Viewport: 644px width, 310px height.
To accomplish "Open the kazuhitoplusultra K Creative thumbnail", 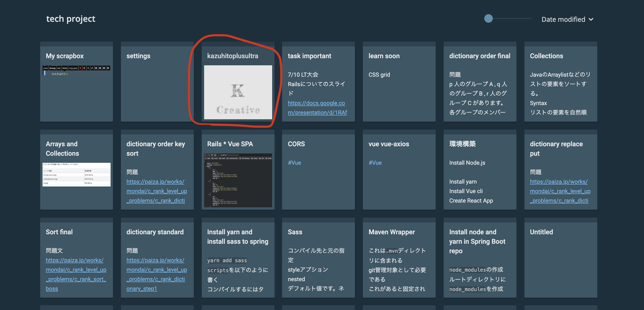I will [x=238, y=92].
